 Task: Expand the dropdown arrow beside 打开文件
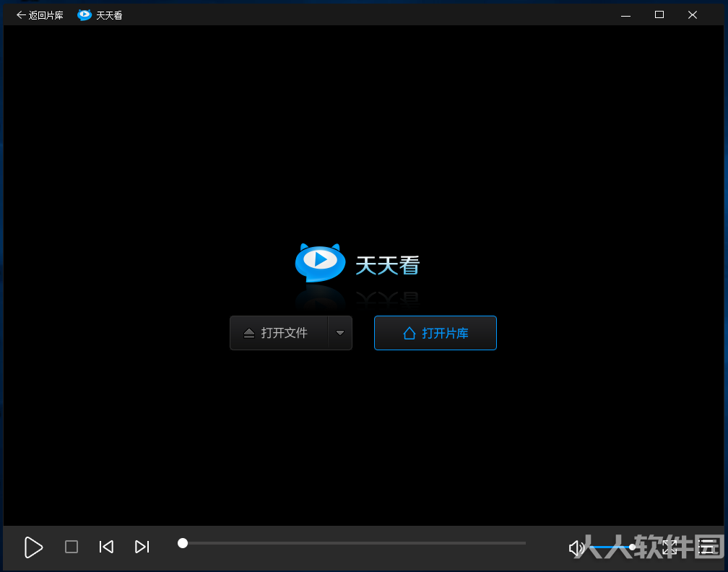(340, 333)
